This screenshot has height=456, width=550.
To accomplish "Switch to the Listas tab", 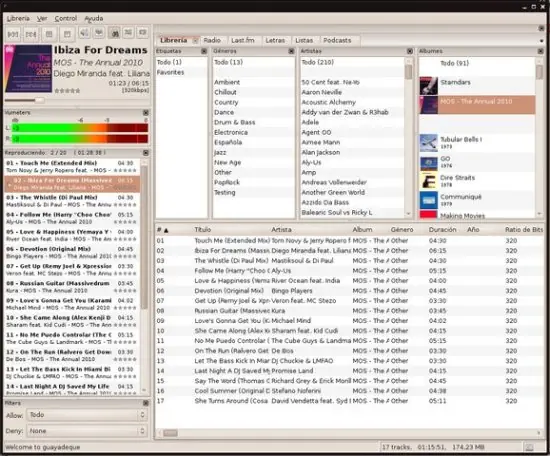I will tap(304, 40).
